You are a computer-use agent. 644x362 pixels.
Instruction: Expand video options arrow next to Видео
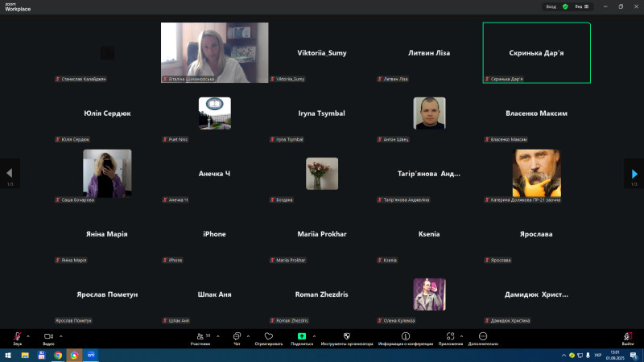61,335
